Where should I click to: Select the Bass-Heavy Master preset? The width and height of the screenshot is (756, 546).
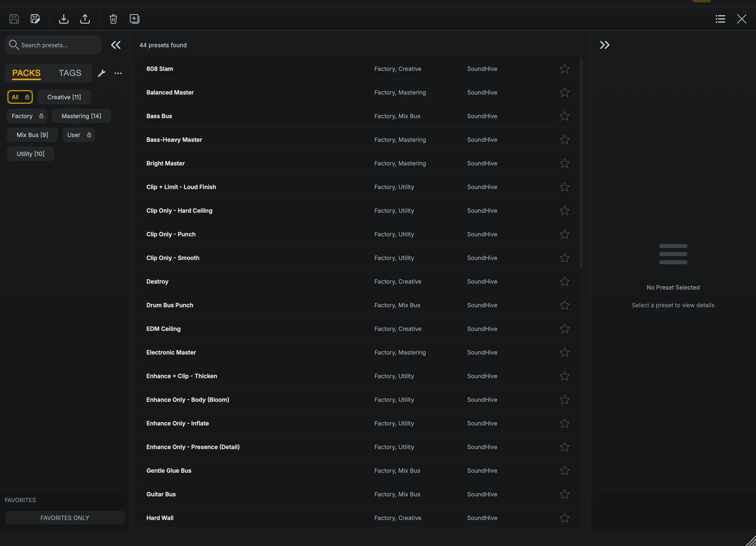click(358, 140)
